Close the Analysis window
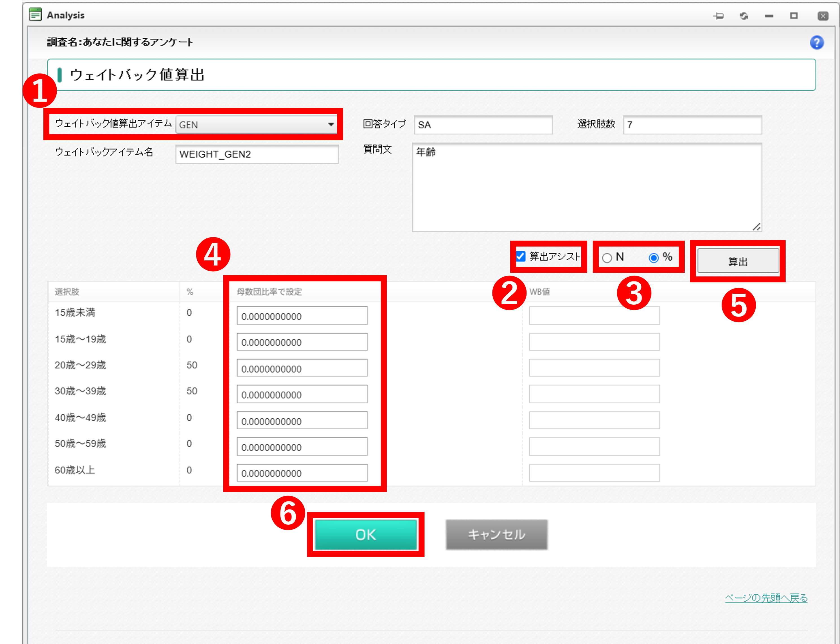The image size is (840, 644). click(x=823, y=16)
